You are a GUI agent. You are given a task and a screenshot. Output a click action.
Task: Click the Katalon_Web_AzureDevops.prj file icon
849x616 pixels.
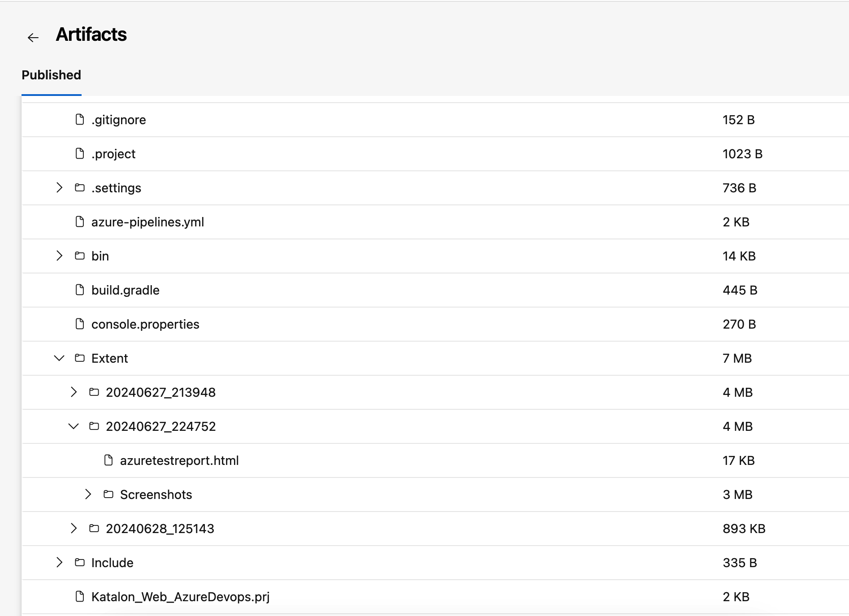pos(80,597)
